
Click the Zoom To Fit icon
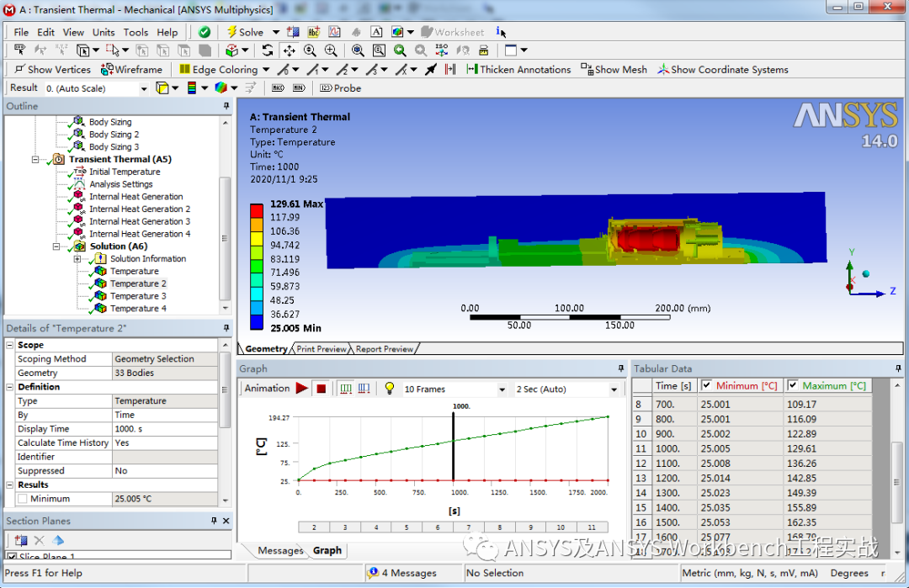coord(358,50)
